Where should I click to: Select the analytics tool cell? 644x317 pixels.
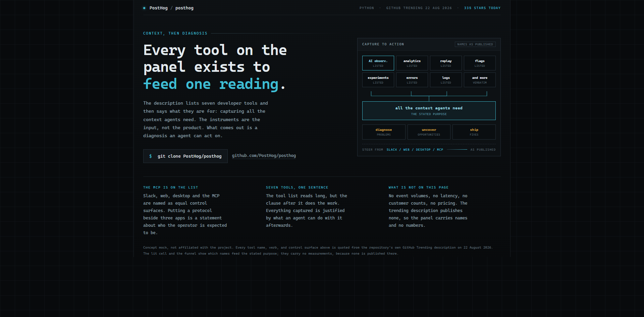point(412,63)
